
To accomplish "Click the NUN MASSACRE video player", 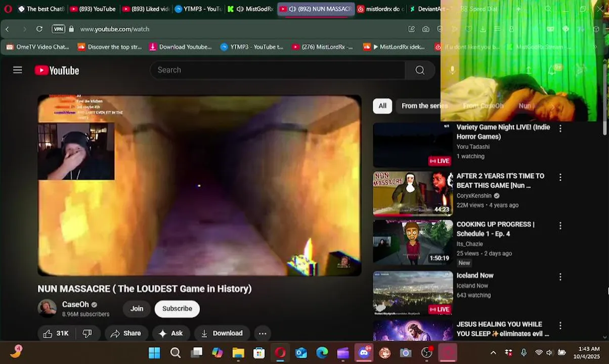I will click(199, 186).
